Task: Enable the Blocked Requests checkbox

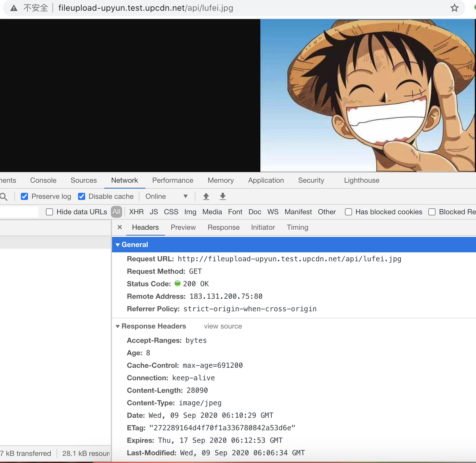Action: tap(432, 212)
